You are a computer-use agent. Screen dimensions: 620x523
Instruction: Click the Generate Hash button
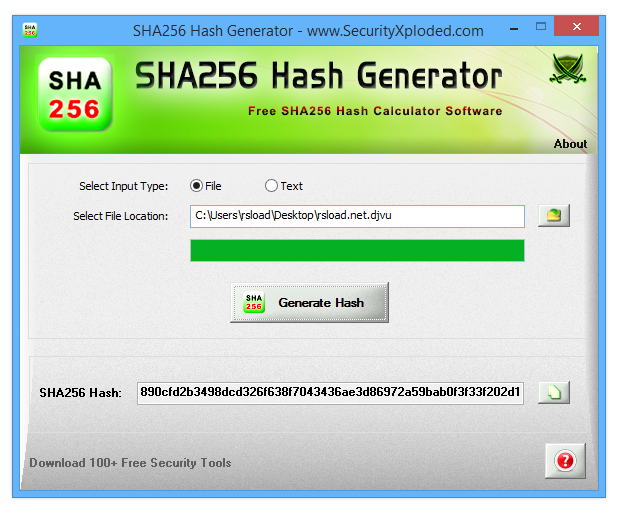pyautogui.click(x=310, y=302)
